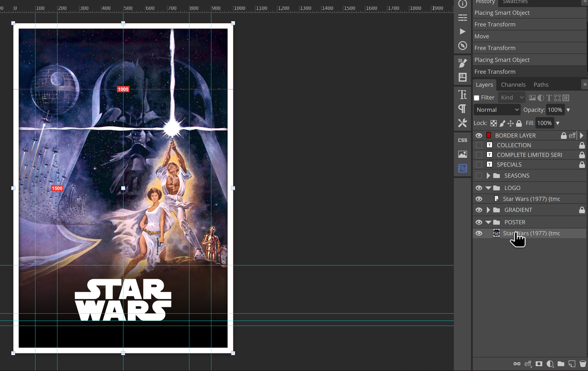This screenshot has height=371, width=588.
Task: Open the Actions play-triangle panel icon
Action: [x=462, y=31]
